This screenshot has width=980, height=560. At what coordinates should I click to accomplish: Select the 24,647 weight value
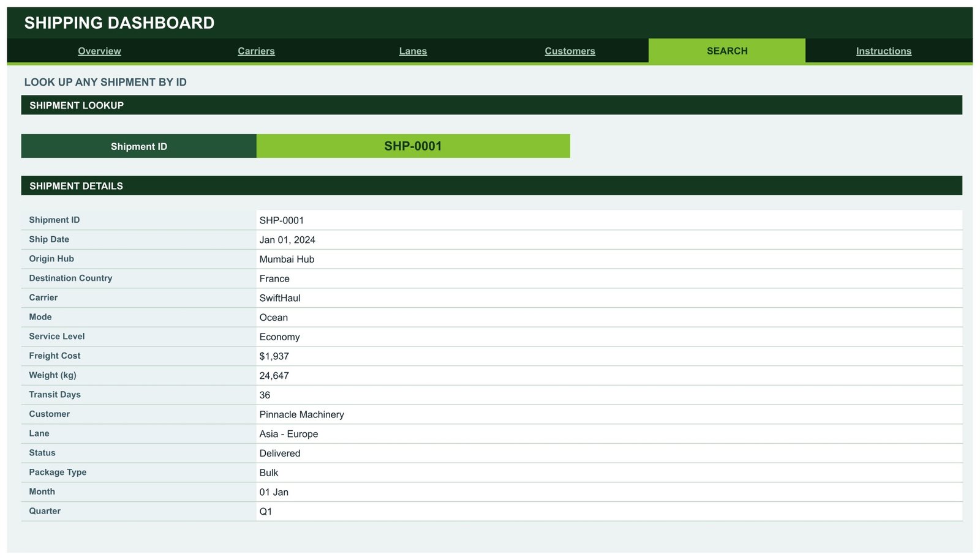point(274,376)
